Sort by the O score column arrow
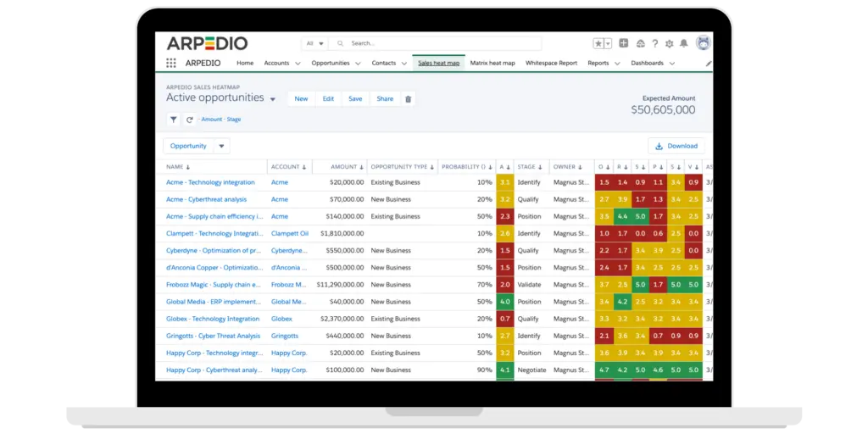This screenshot has height=434, width=868. [607, 167]
